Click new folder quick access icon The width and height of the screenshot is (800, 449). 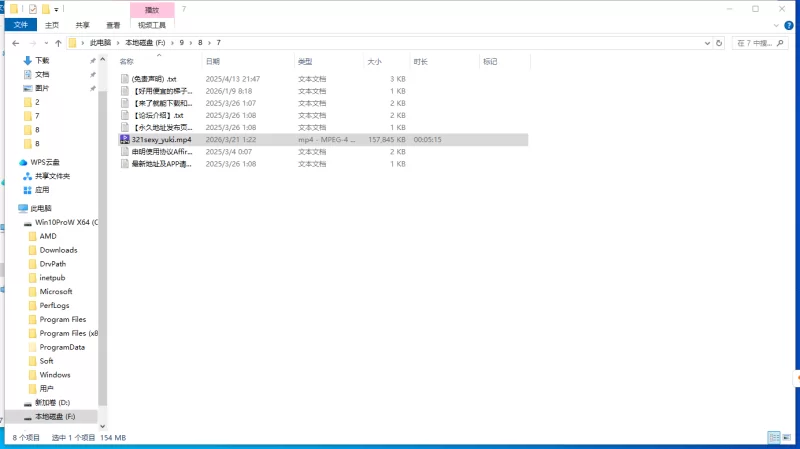pyautogui.click(x=45, y=9)
